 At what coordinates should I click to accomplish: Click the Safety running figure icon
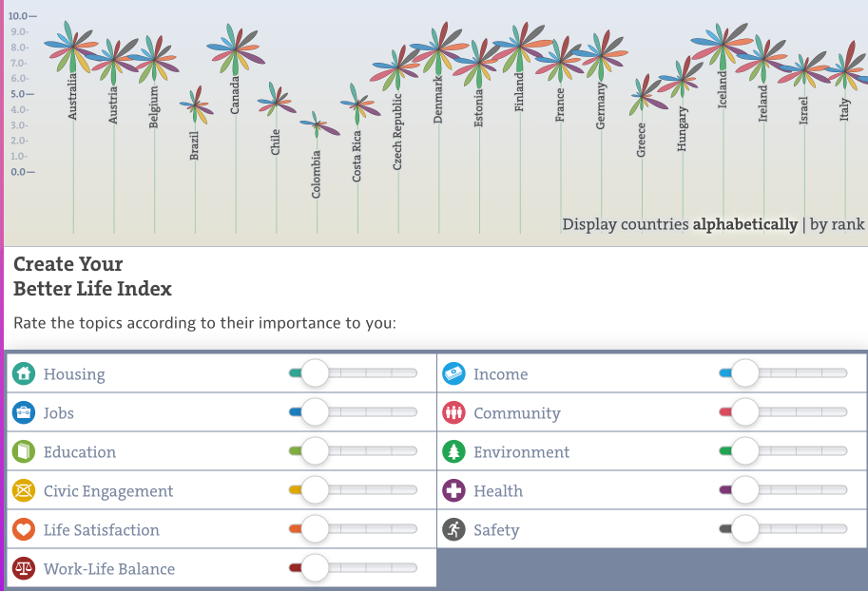(x=454, y=529)
